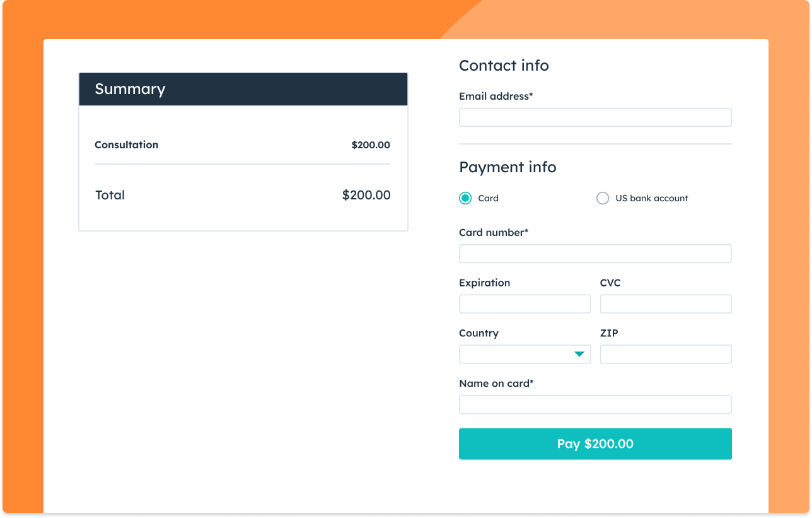
Task: Click the Consultation price of $200.00
Action: [x=371, y=145]
